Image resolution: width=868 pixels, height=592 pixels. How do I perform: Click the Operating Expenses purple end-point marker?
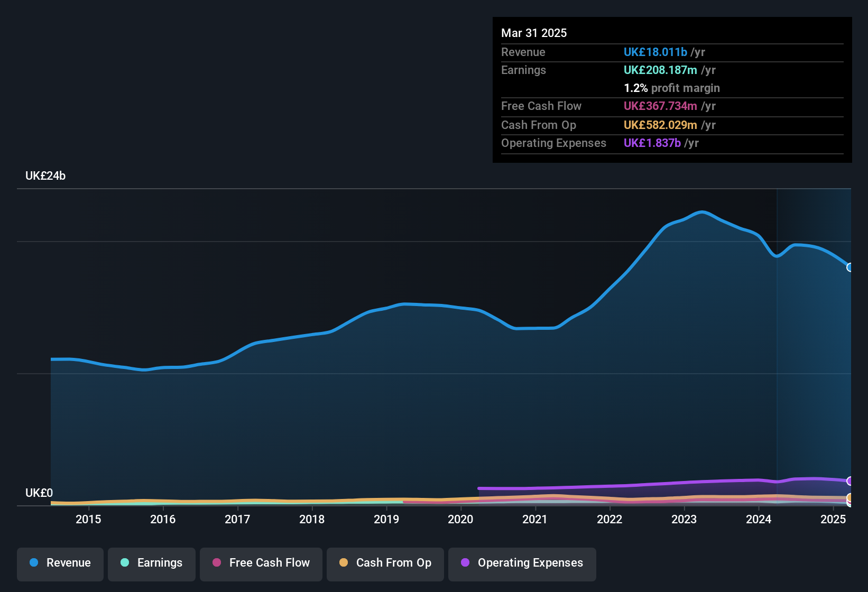point(850,481)
